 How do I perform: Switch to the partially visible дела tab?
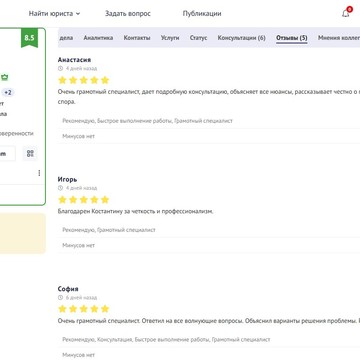click(x=66, y=38)
